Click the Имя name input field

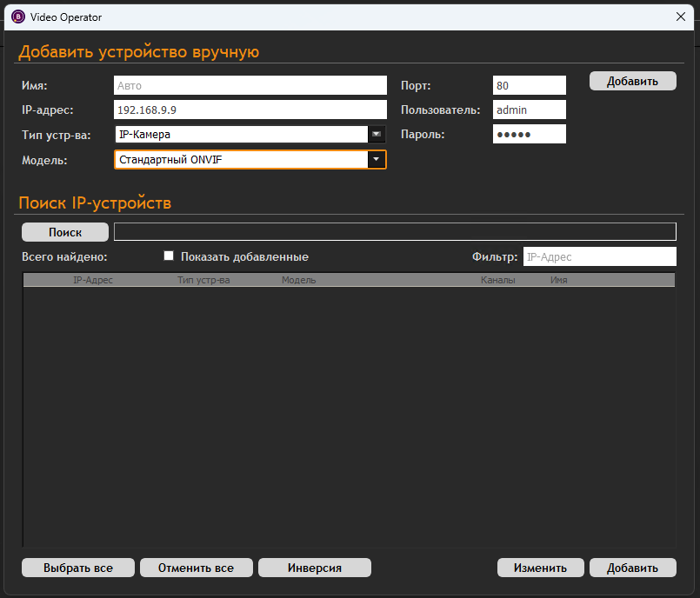point(250,85)
